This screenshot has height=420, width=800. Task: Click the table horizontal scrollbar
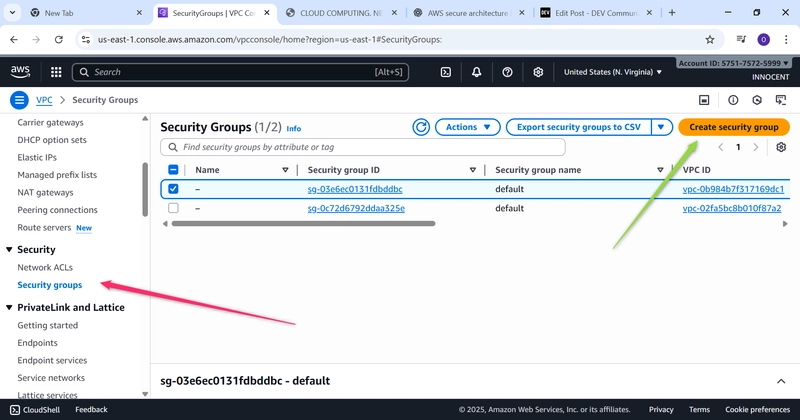(303, 224)
